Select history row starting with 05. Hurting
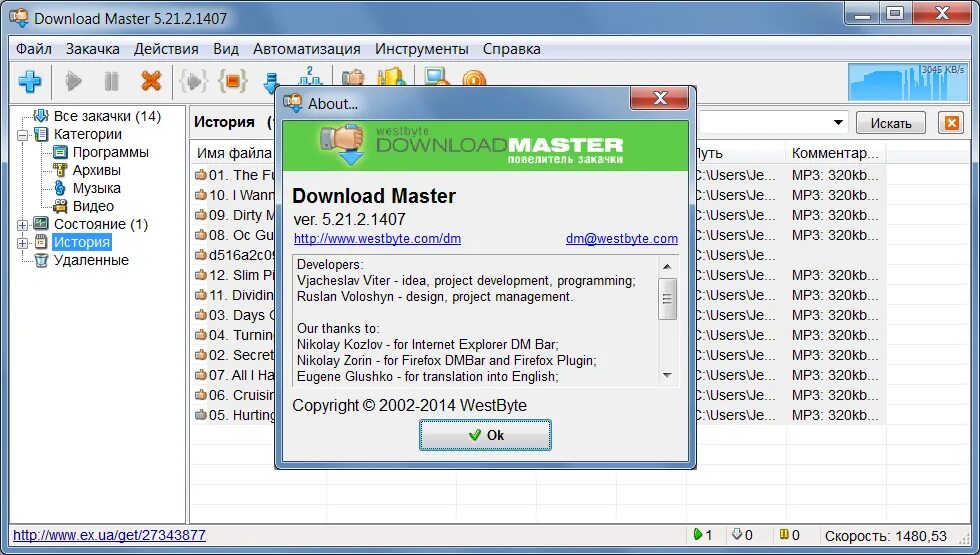The image size is (980, 555). [x=234, y=415]
